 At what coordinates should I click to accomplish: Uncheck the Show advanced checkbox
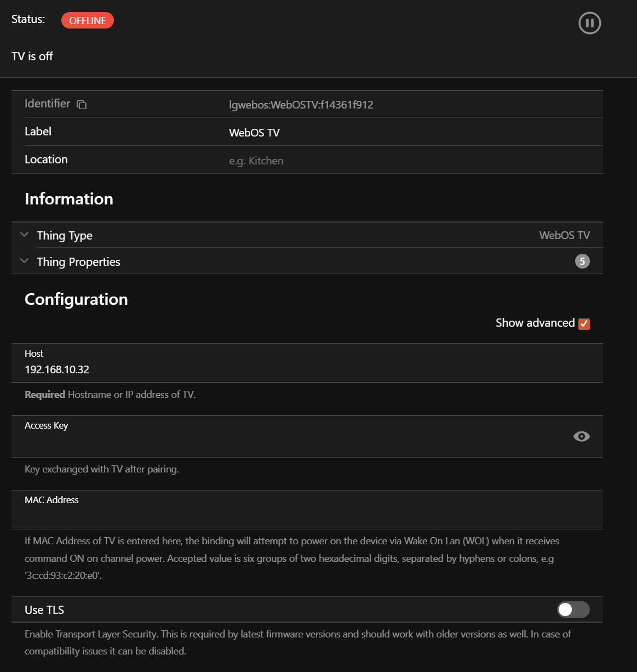(584, 323)
